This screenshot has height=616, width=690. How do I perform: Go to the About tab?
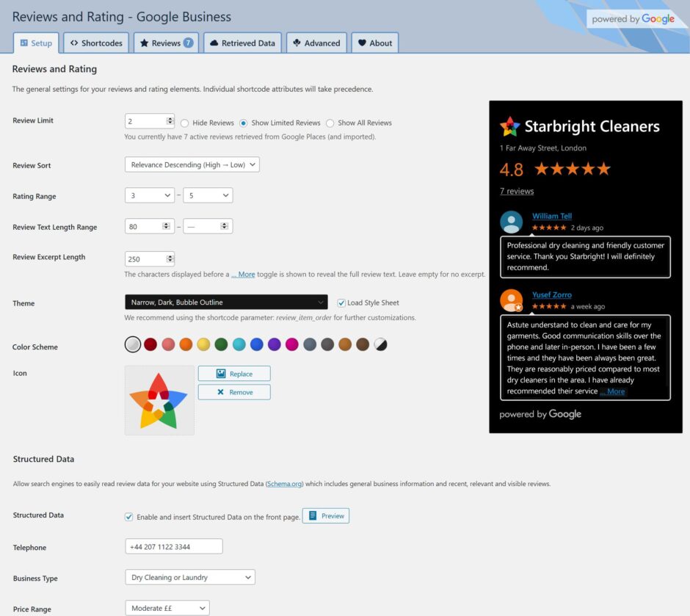point(375,43)
